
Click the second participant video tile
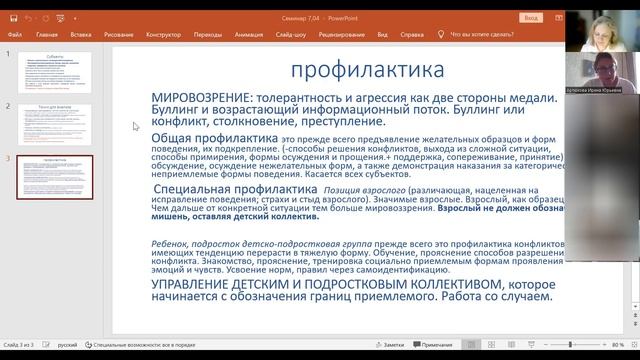pos(602,73)
